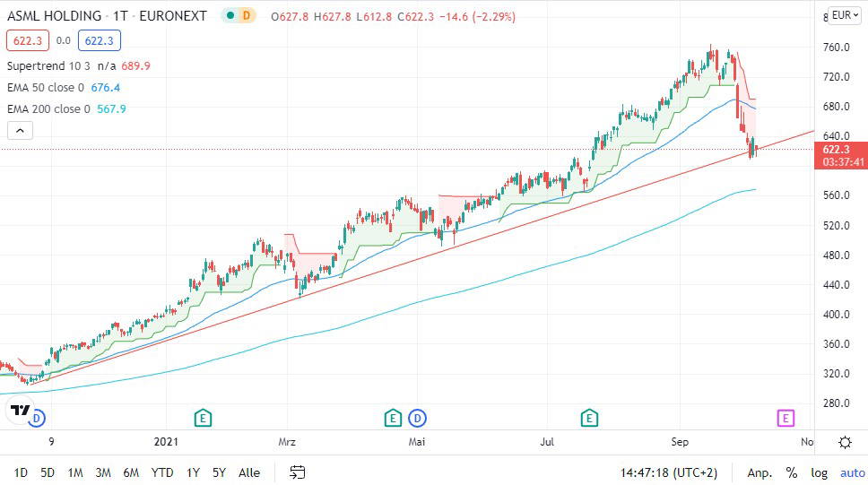
Task: Click the EMA 200 close indicator legend
Action: click(x=48, y=109)
